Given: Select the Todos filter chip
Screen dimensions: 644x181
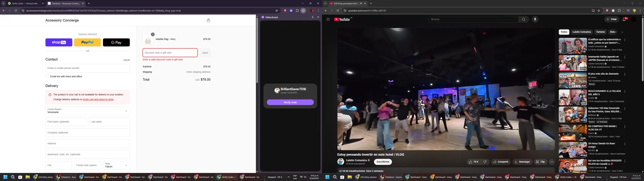Looking at the screenshot, I should tap(564, 32).
